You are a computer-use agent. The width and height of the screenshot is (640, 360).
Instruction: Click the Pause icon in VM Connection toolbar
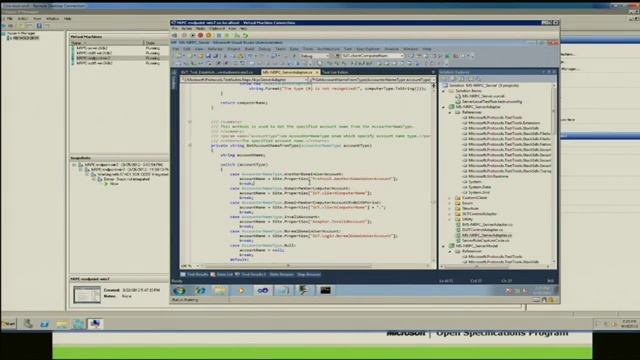[x=219, y=36]
